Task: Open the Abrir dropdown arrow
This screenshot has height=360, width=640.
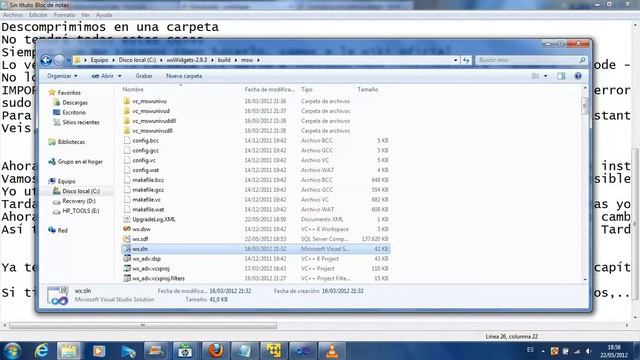Action: pos(120,76)
